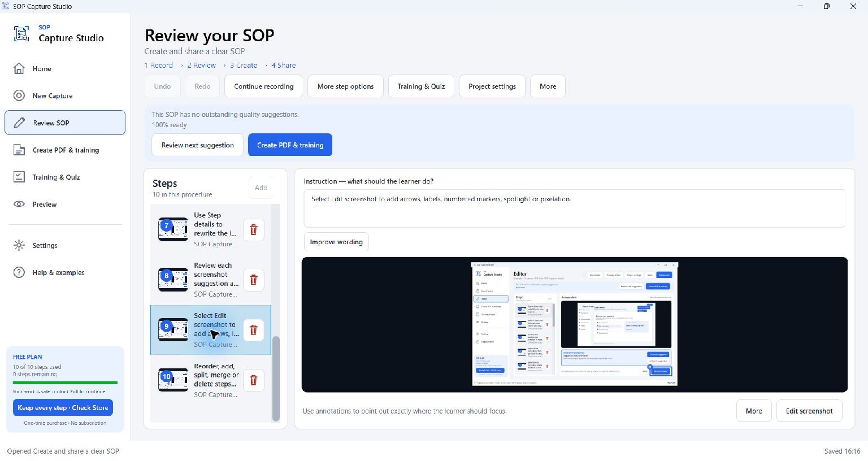868x461 pixels.
Task: Click Review next suggestion
Action: pyautogui.click(x=198, y=145)
